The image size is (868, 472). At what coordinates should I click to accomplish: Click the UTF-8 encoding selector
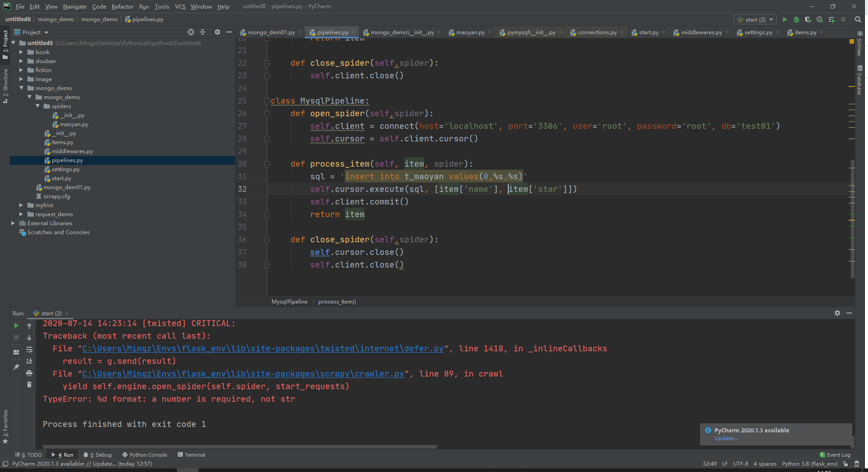point(740,464)
